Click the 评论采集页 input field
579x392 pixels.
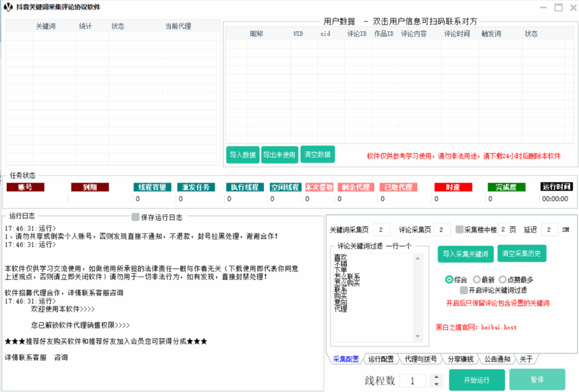pos(442,230)
